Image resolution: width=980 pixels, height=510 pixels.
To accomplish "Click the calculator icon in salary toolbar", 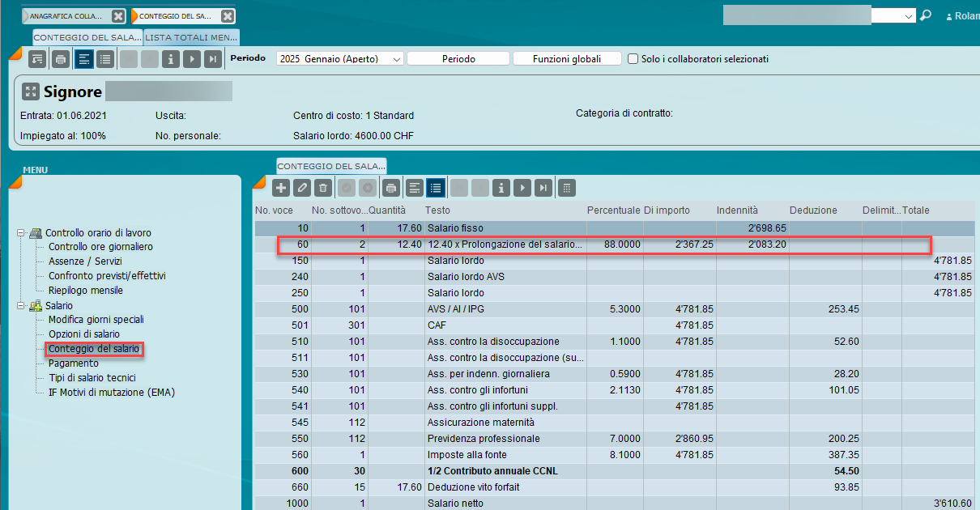I will pos(568,188).
